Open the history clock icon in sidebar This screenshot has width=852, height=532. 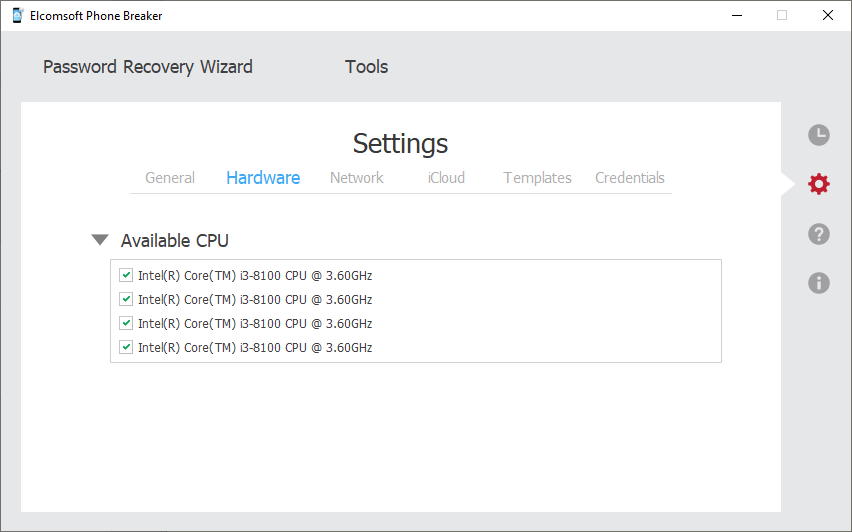click(x=818, y=135)
